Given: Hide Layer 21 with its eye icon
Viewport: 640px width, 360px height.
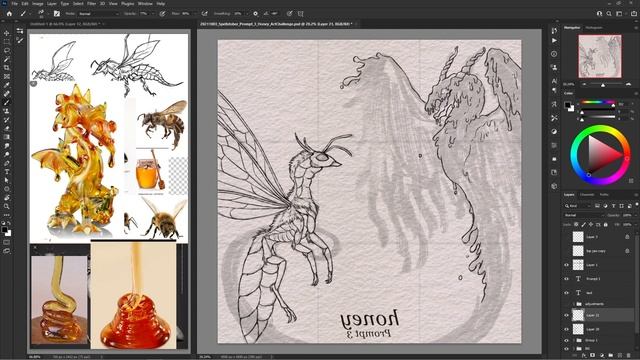Looking at the screenshot, I should point(567,315).
